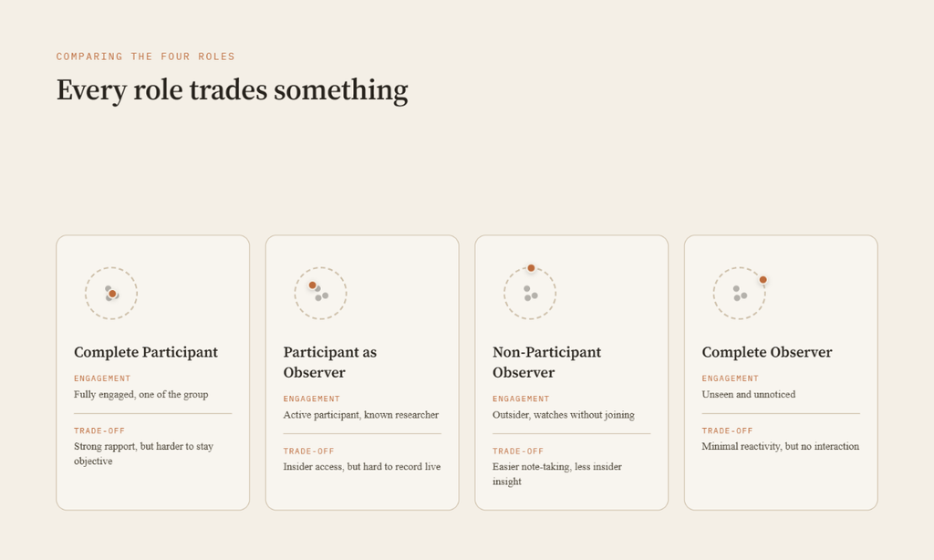This screenshot has height=560, width=934.
Task: Select the Participant as Observer heading
Action: pyautogui.click(x=330, y=362)
